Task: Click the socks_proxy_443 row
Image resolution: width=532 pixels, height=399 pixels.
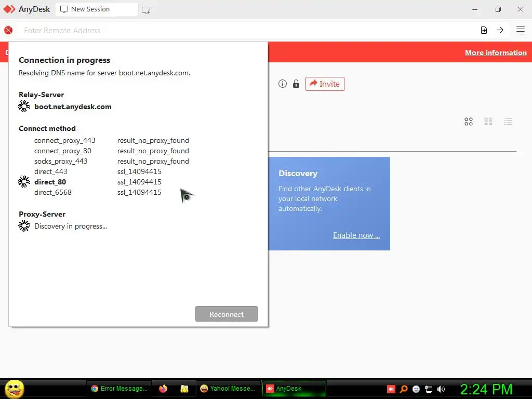Action: click(112, 161)
